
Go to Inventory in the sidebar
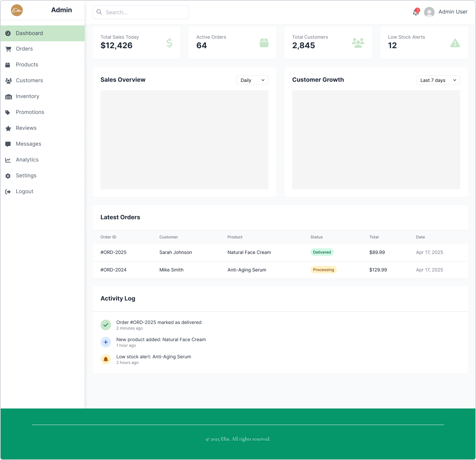click(x=27, y=96)
